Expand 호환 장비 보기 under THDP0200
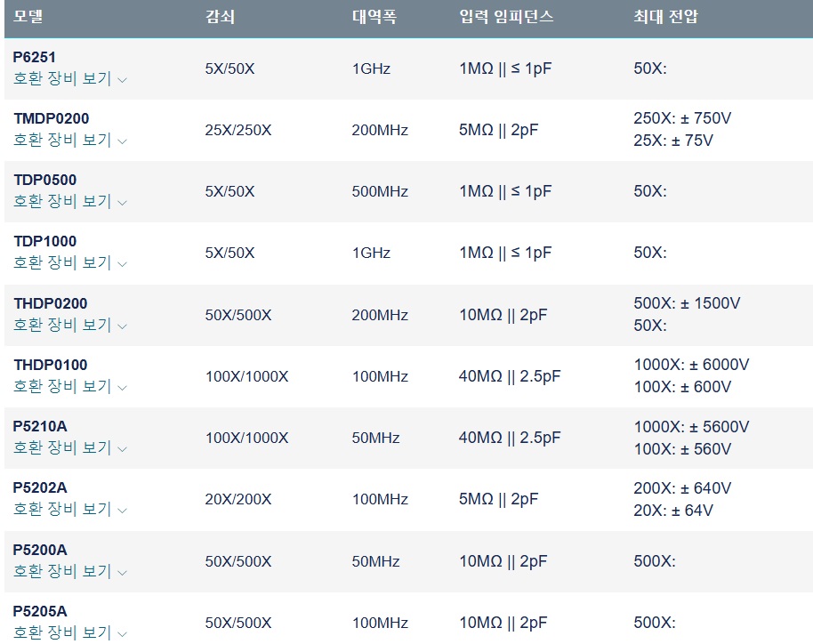This screenshot has height=644, width=813. click(70, 325)
